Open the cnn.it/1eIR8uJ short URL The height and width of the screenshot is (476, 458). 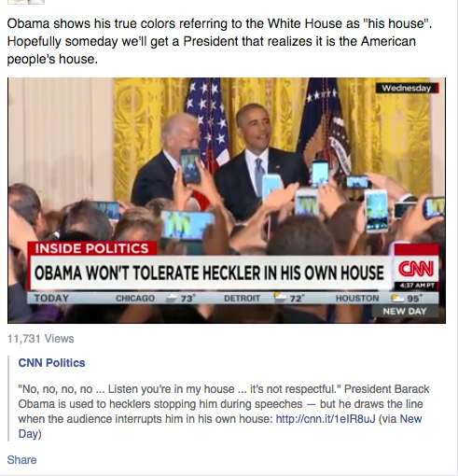tap(326, 419)
